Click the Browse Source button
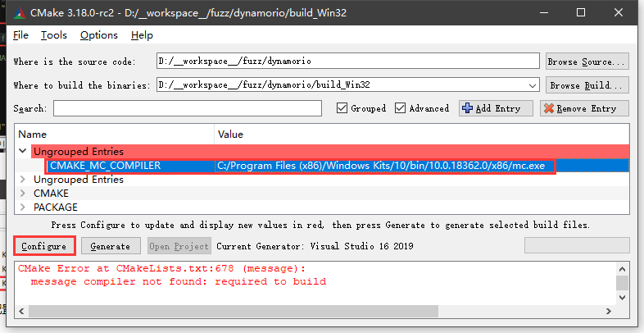The width and height of the screenshot is (644, 333). (x=587, y=62)
